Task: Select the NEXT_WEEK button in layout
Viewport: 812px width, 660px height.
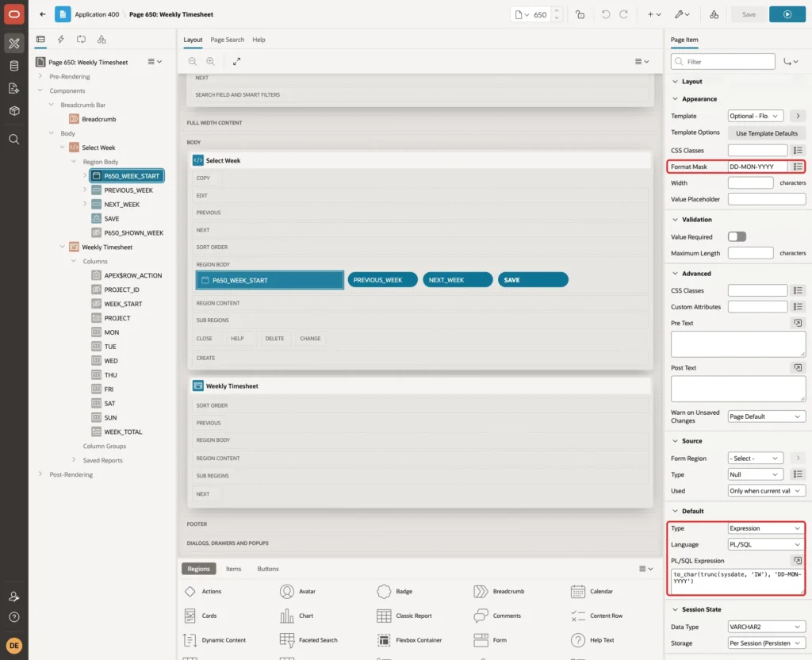Action: [458, 280]
